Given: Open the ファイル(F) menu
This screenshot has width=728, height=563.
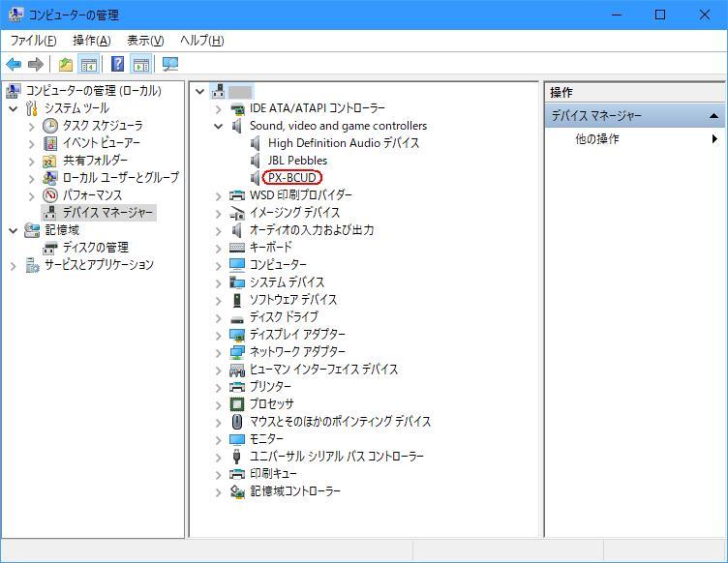Looking at the screenshot, I should (x=33, y=41).
